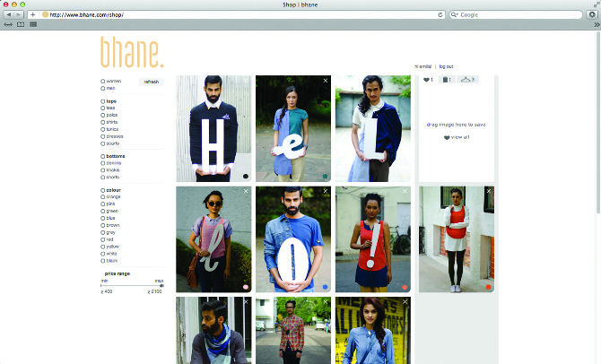Reload page using address bar refresh icon
This screenshot has width=601, height=364.
440,15
